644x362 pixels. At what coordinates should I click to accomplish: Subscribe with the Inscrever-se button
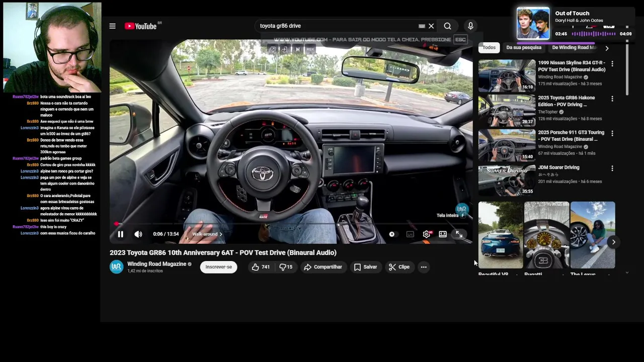coord(218,267)
